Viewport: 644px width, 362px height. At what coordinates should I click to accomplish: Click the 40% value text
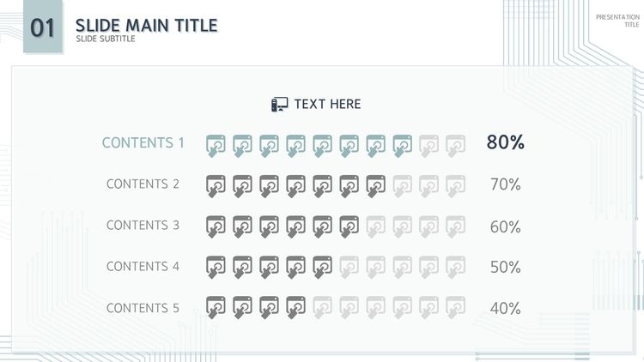point(505,308)
